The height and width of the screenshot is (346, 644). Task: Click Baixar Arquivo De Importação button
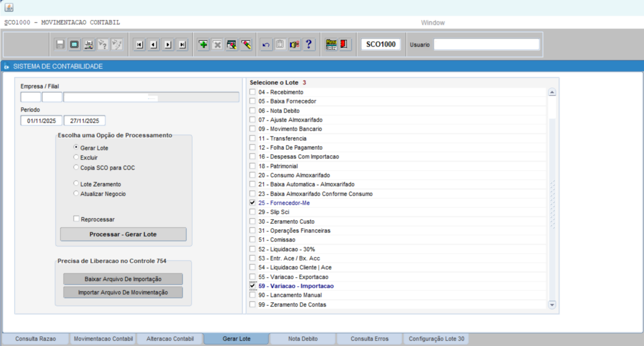click(x=123, y=279)
